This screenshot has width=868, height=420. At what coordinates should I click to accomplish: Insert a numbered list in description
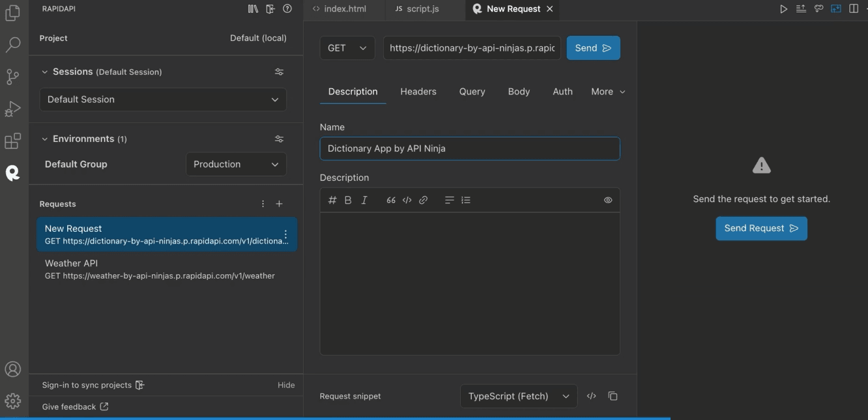click(466, 200)
